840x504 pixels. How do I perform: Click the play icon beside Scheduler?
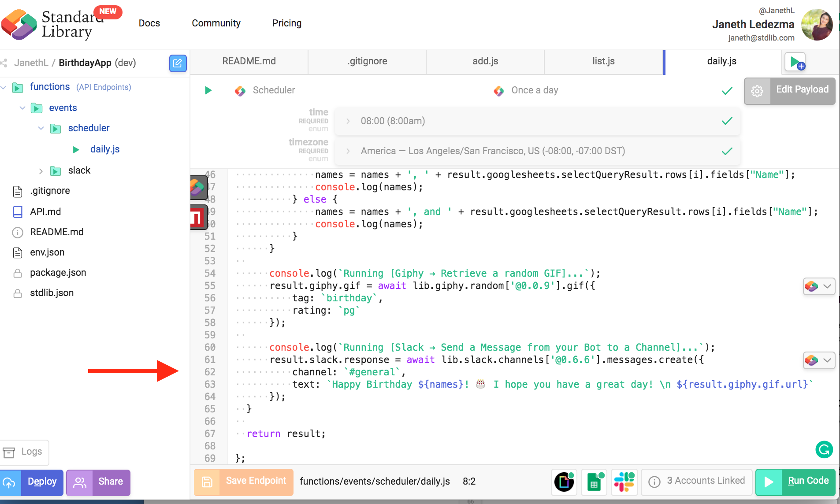(208, 91)
